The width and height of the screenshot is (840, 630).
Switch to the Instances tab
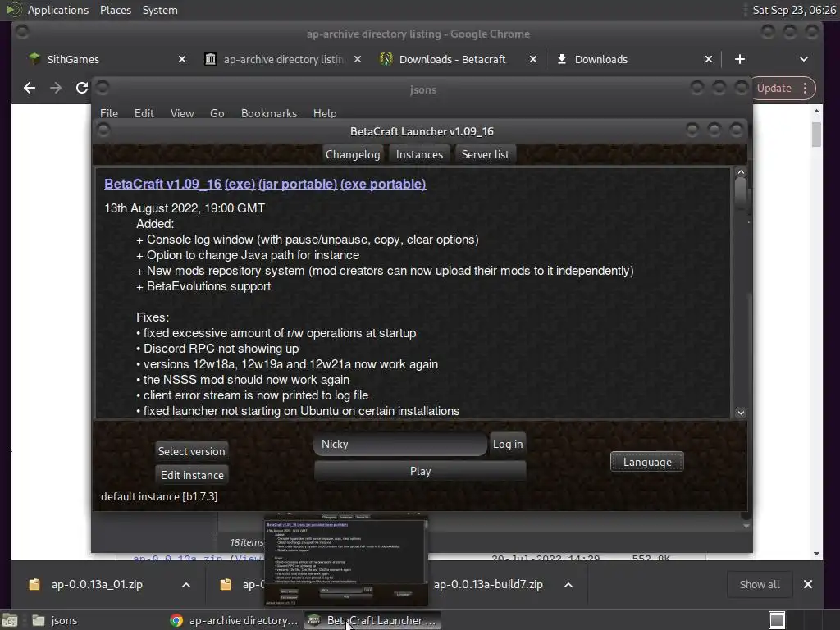tap(419, 154)
